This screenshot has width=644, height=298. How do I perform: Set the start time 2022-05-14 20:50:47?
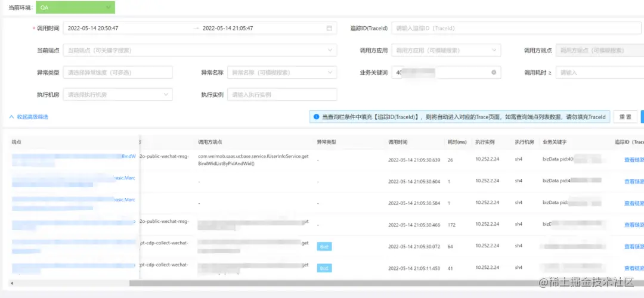(x=93, y=29)
